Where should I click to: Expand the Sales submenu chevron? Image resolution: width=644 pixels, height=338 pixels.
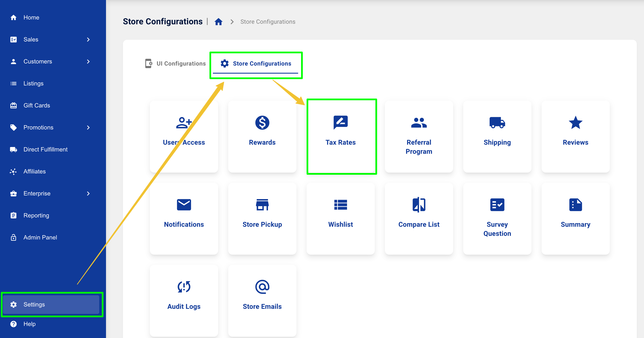[88, 40]
